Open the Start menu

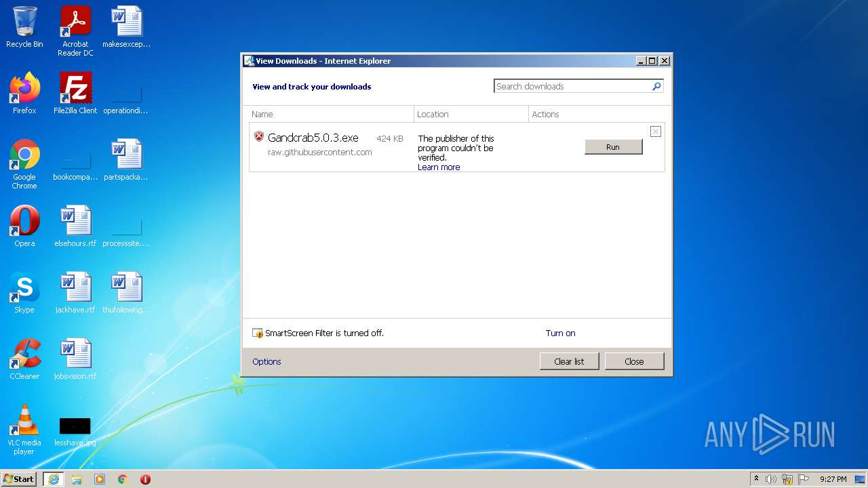click(x=19, y=479)
